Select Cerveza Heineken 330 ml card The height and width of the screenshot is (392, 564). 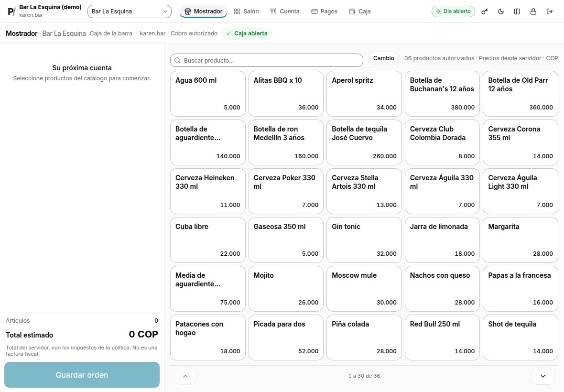click(x=208, y=191)
